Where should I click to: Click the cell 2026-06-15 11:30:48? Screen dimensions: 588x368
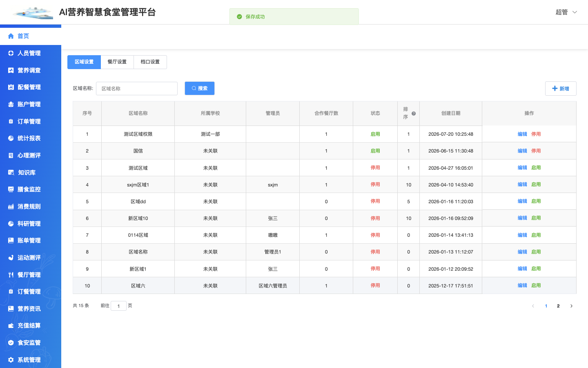click(451, 151)
